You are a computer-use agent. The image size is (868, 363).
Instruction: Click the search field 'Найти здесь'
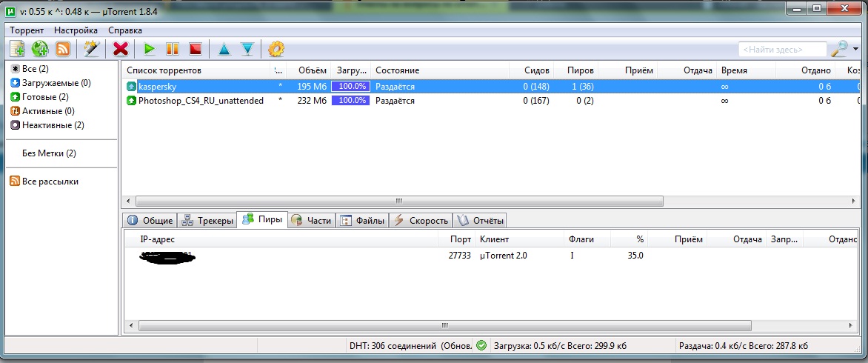782,49
